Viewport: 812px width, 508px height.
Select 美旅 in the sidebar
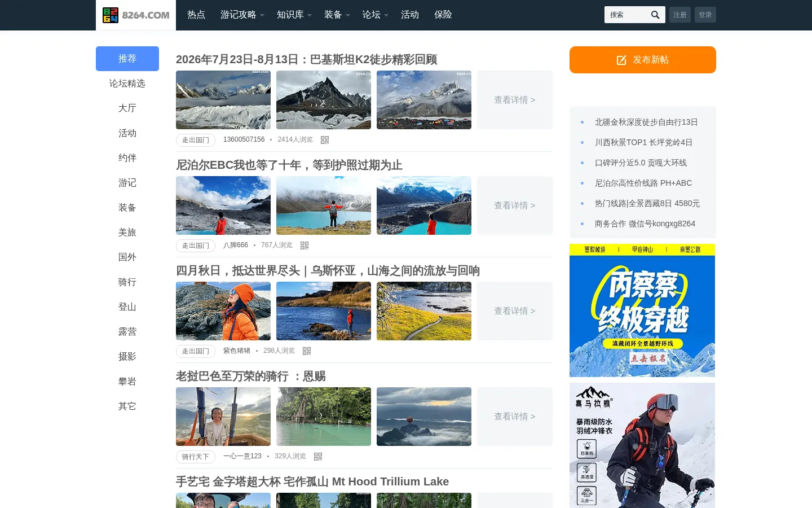point(127,233)
